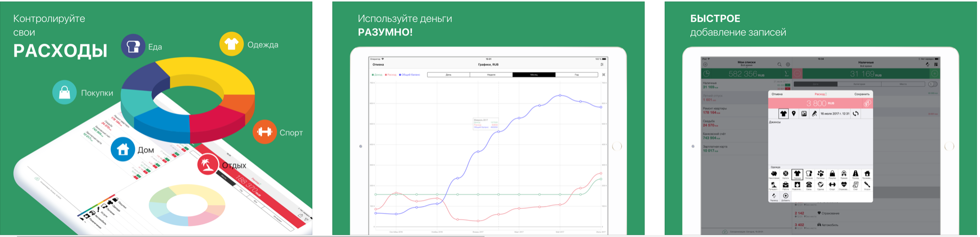Open the blue Дом house icon
The height and width of the screenshot is (237, 980).
(123, 149)
